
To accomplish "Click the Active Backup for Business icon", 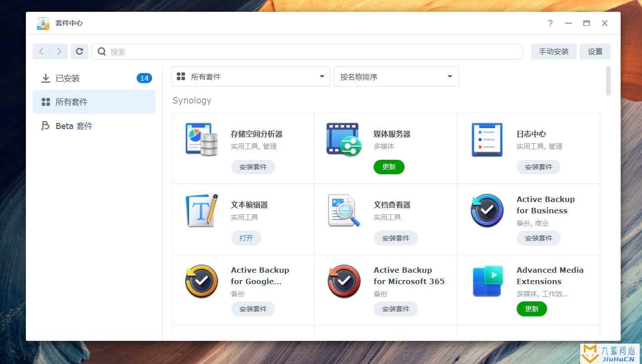I will 487,211.
